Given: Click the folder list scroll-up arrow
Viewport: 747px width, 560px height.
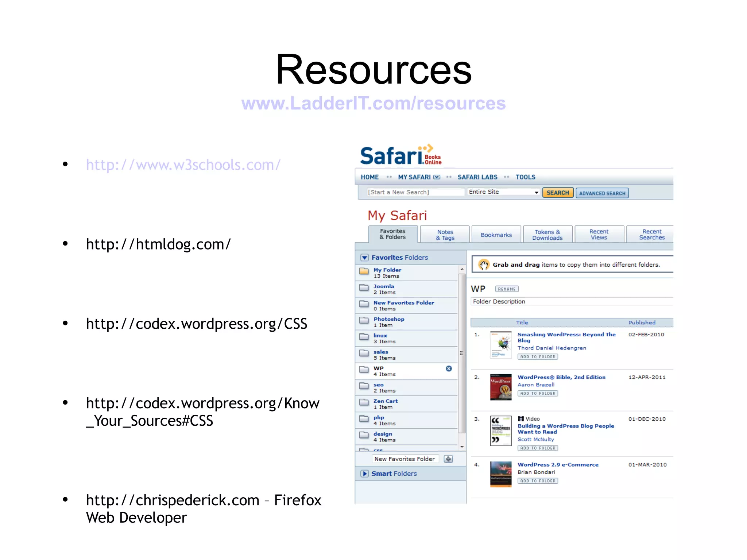Looking at the screenshot, I should click(462, 269).
